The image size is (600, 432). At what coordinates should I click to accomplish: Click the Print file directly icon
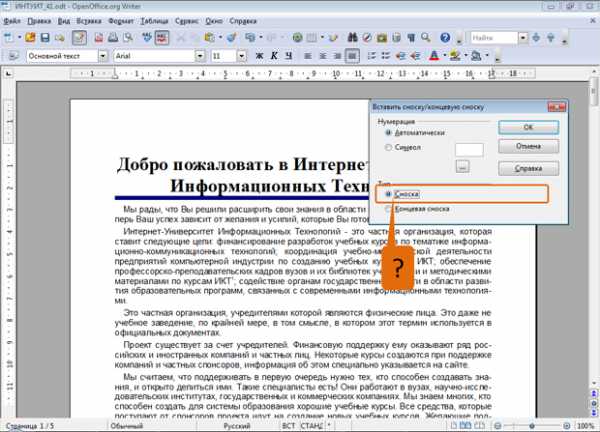[x=113, y=37]
